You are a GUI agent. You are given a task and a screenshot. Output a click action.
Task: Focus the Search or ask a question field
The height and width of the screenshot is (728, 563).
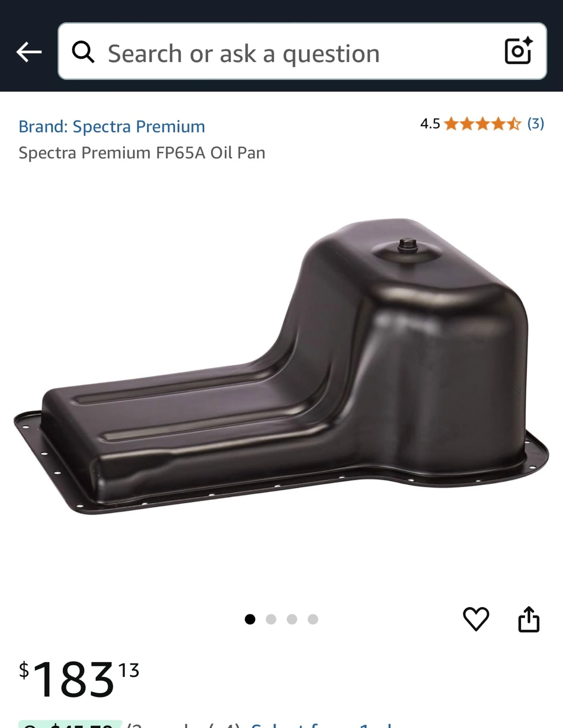[302, 51]
